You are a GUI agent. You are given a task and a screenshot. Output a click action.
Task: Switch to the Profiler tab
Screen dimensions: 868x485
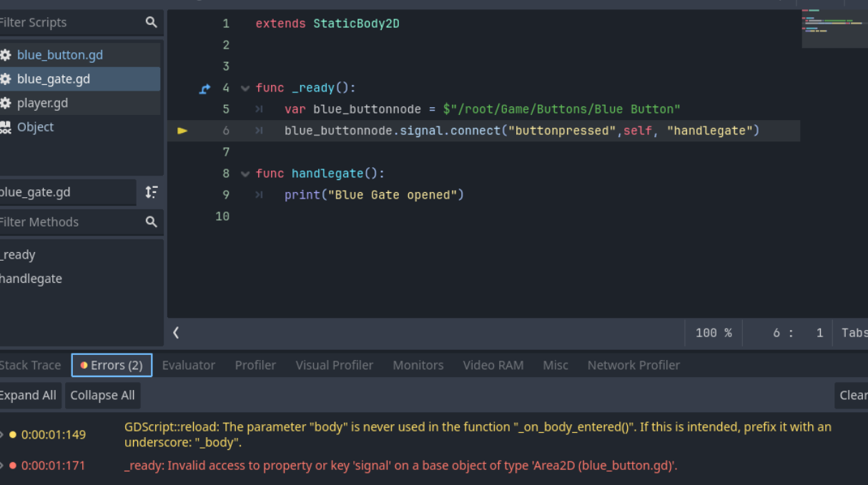[x=255, y=365]
